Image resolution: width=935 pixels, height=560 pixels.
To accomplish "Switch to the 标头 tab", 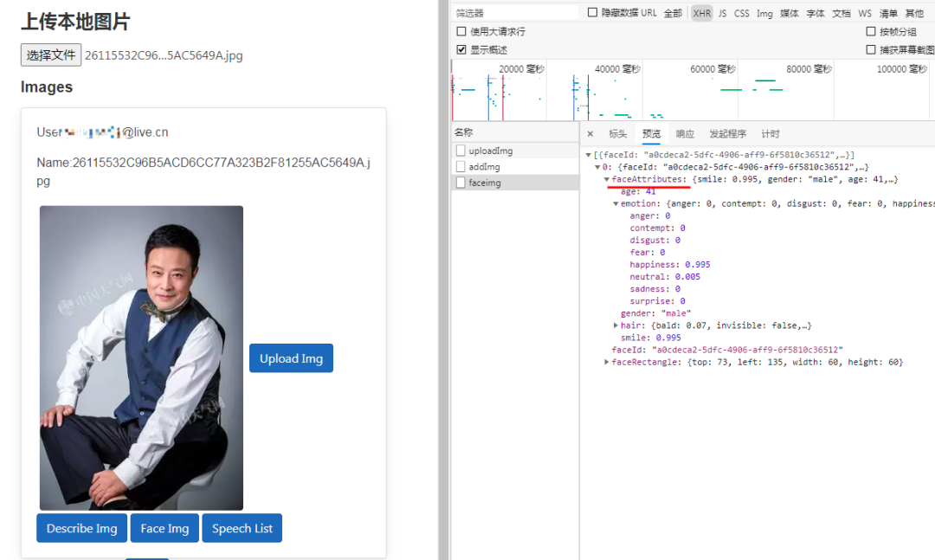I will point(618,133).
